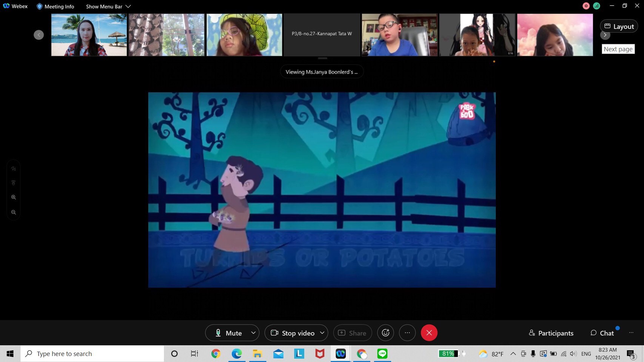Open second Chrome window on taskbar
Viewport: 644px width, 362px height.
point(362,354)
